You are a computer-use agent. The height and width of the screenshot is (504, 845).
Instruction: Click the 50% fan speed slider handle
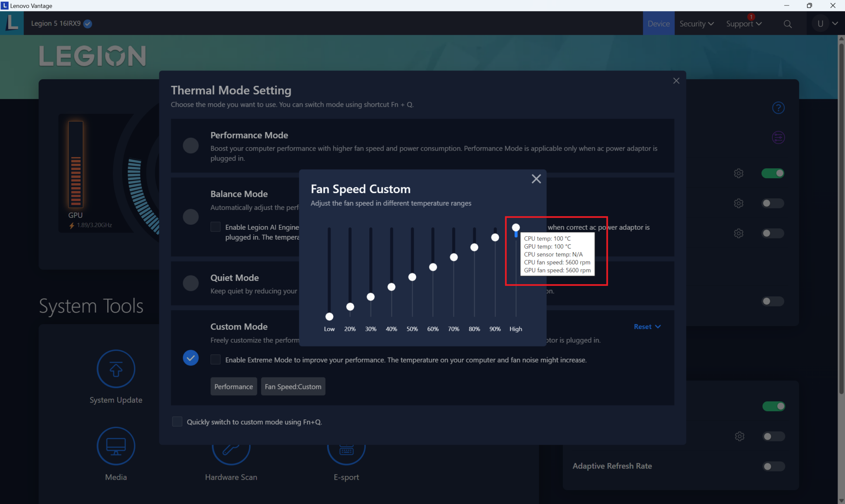click(x=412, y=277)
